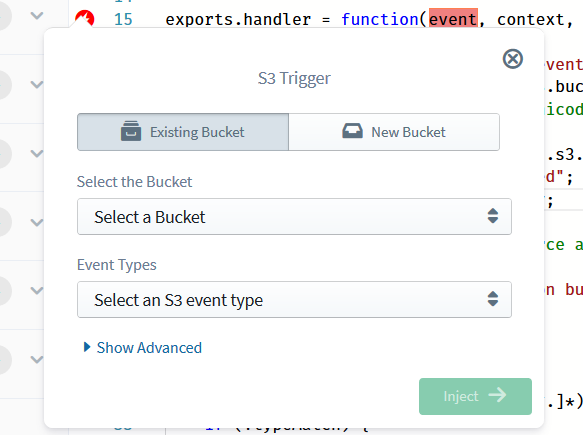Click the up-down arrows on the bucket selector
The image size is (583, 435).
493,216
